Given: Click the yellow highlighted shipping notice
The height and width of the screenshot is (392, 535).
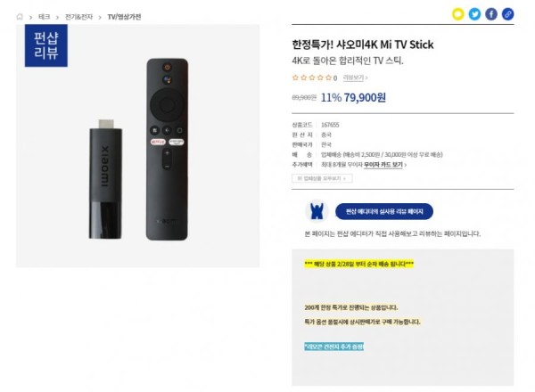Looking at the screenshot, I should pyautogui.click(x=359, y=264).
